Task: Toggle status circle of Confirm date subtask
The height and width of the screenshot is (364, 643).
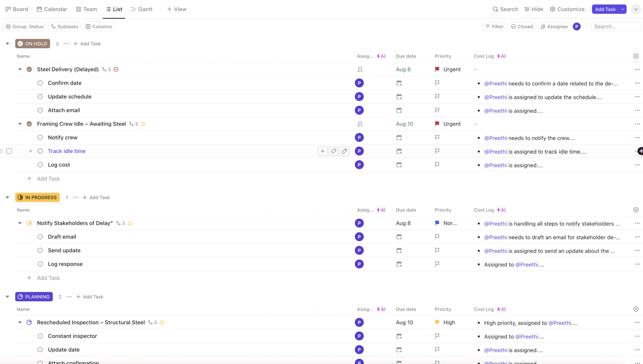Action: 40,83
